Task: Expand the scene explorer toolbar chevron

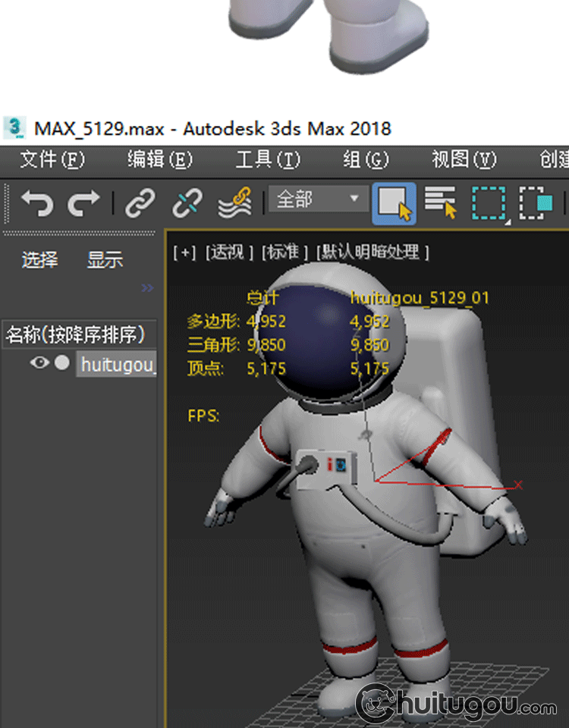Action: click(x=147, y=288)
